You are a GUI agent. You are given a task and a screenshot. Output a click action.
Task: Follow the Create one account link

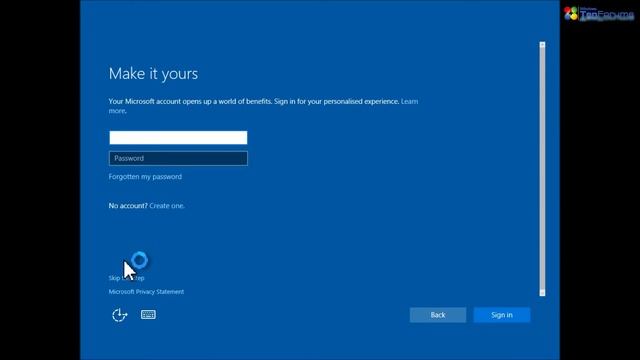(x=167, y=206)
